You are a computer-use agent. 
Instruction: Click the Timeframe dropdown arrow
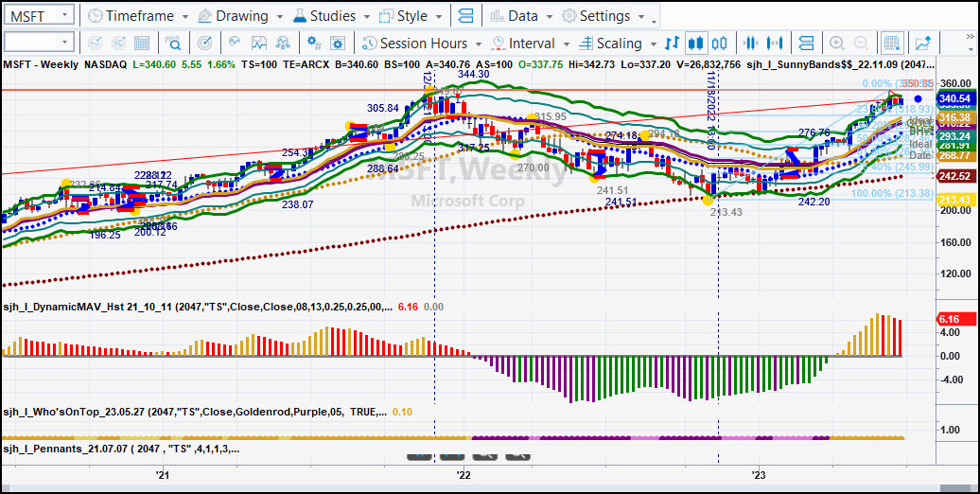(185, 16)
